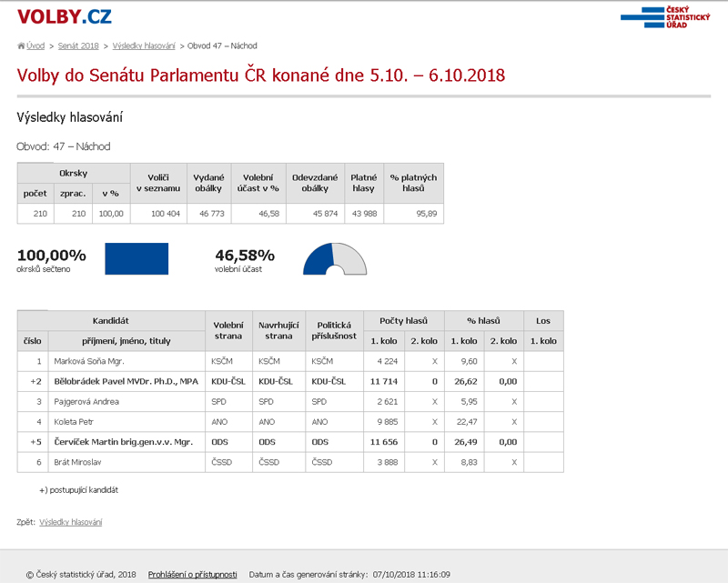
Task: Open Výsledky hlasování in breadcrumb
Action: (144, 46)
